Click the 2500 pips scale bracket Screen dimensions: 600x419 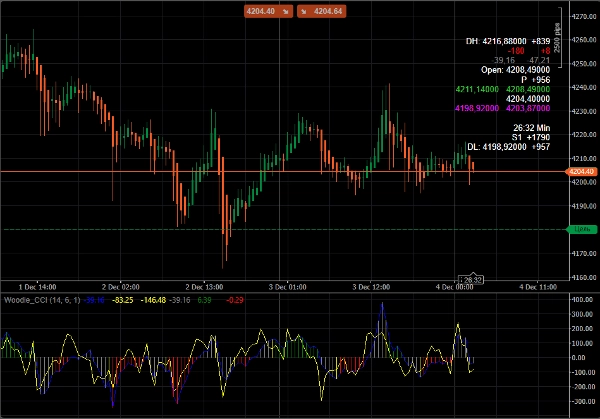[x=556, y=37]
